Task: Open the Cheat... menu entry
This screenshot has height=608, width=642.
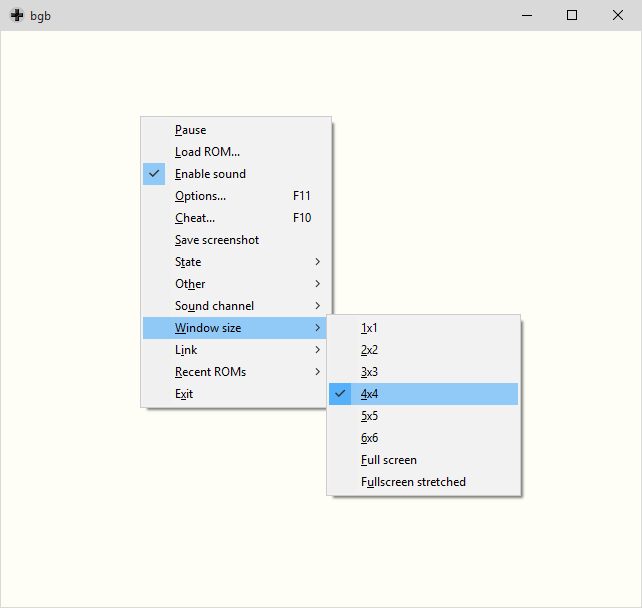Action: (x=195, y=218)
